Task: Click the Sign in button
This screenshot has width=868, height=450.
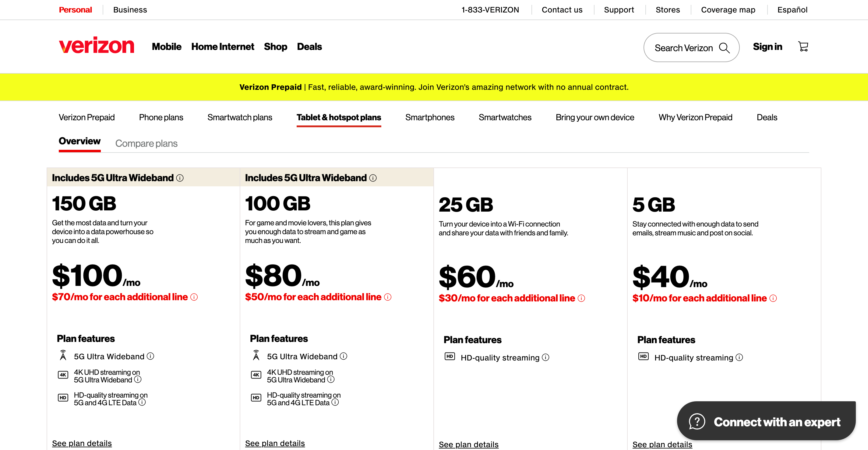Action: click(x=767, y=47)
